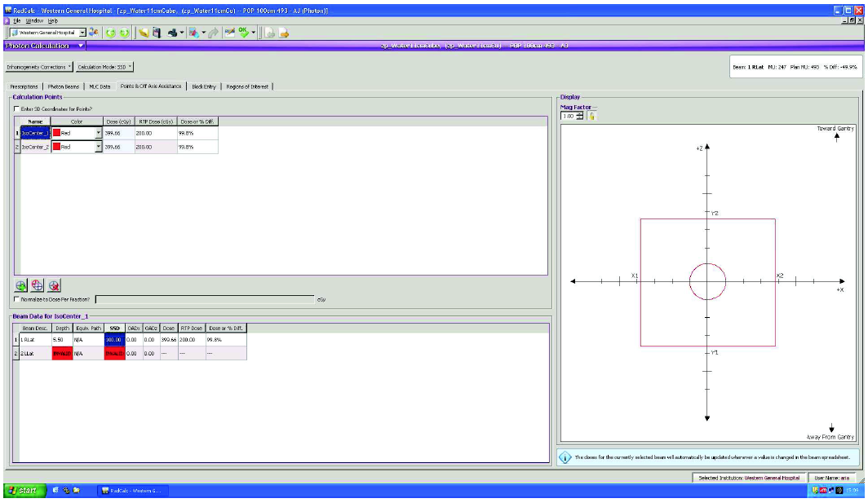Image resolution: width=868 pixels, height=503 pixels.
Task: Click the 5.50 depth cell for RLat
Action: tap(63, 340)
